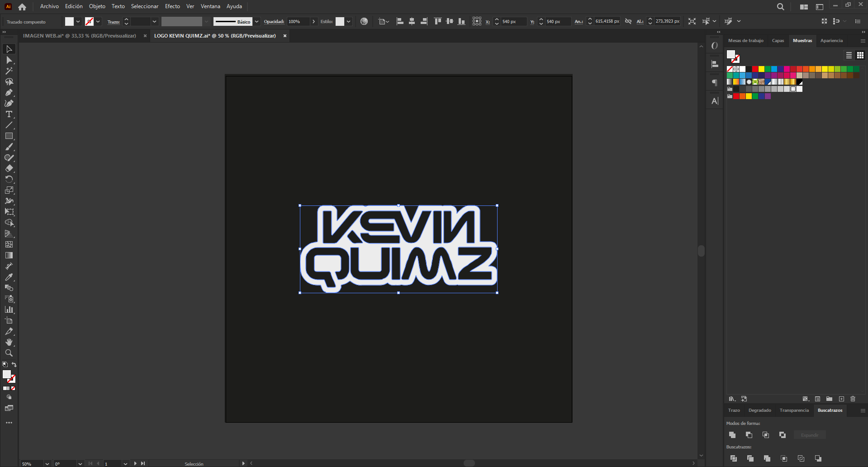Toggle constrain width and height proportions
Screen dimensions: 868x467
coord(628,21)
